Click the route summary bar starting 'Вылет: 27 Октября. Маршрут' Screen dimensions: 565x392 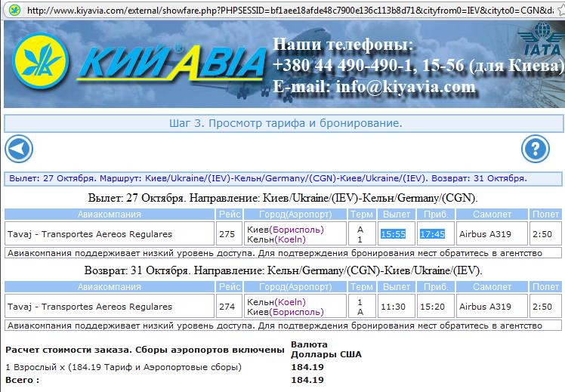pos(283,179)
